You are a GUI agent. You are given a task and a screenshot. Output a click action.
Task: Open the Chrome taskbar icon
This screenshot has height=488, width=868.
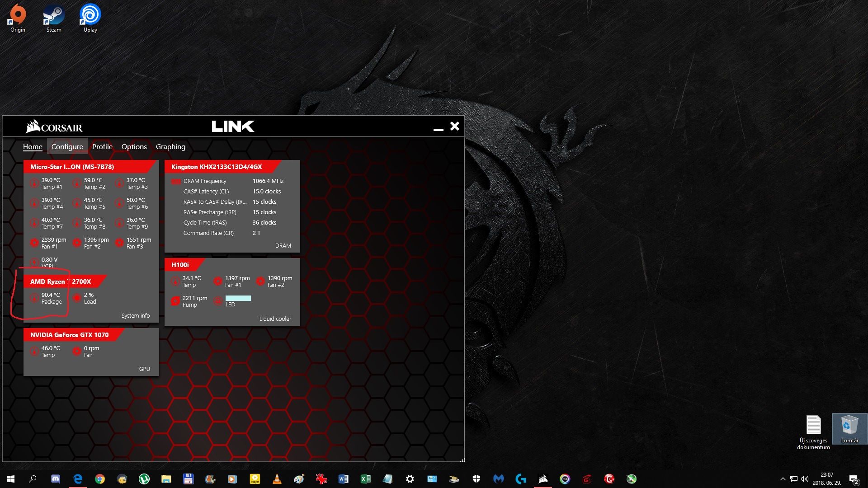click(100, 479)
